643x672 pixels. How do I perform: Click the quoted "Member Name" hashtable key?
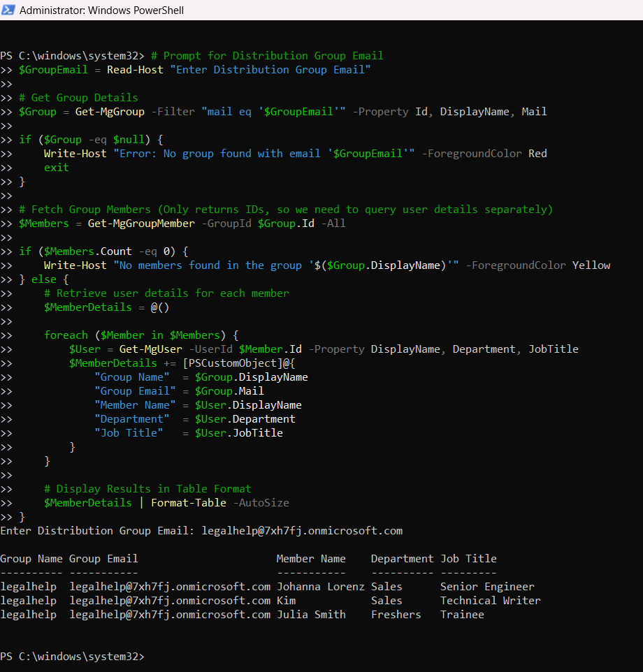pos(135,405)
